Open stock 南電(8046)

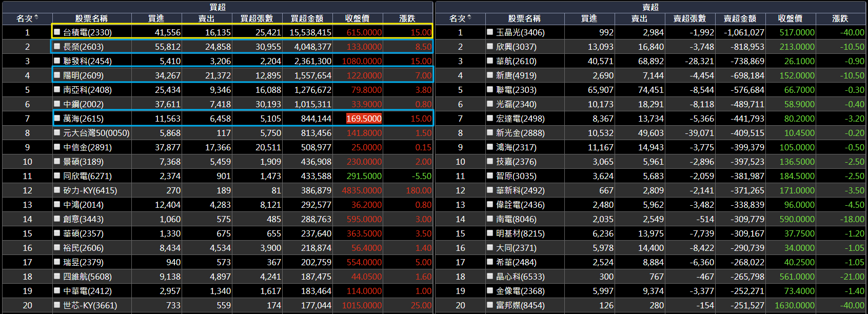516,219
